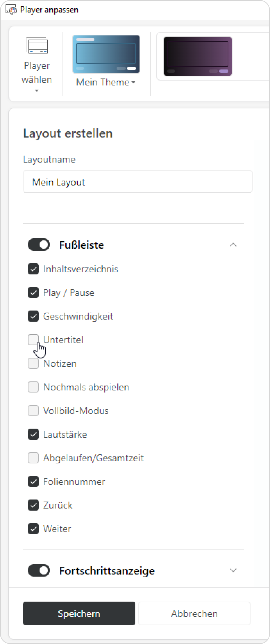Click the Player anpassen window icon

[x=11, y=10]
